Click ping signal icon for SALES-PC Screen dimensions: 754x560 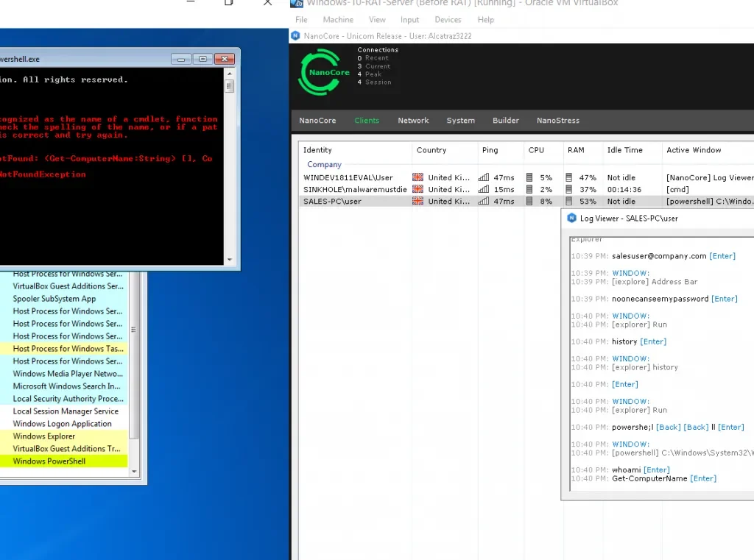point(484,202)
